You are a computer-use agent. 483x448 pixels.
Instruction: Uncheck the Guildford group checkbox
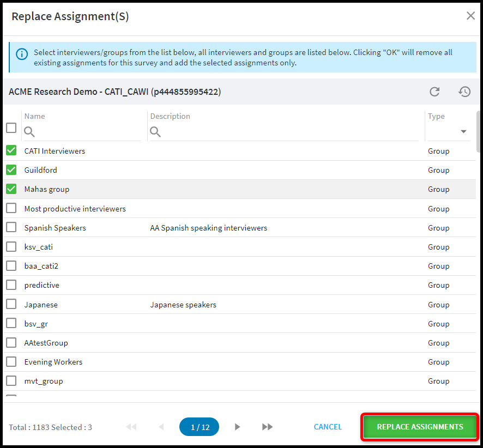tap(11, 169)
